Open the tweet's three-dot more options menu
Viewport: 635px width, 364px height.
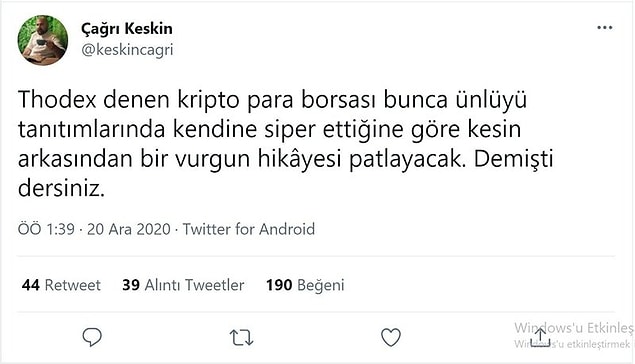(604, 28)
